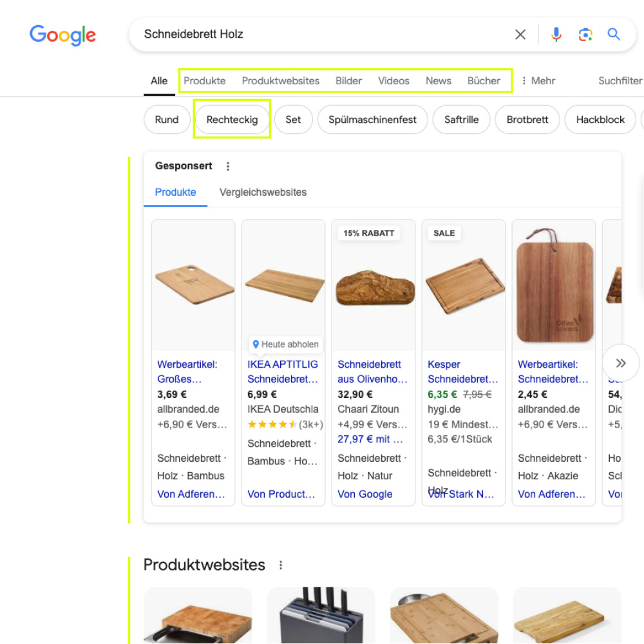644x644 pixels.
Task: Click Von Google attribution link
Action: click(x=365, y=494)
